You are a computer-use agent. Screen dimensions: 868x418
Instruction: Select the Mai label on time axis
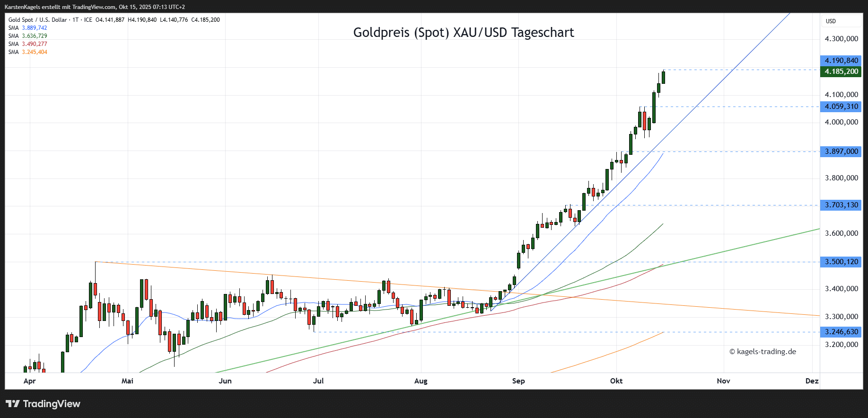[127, 381]
